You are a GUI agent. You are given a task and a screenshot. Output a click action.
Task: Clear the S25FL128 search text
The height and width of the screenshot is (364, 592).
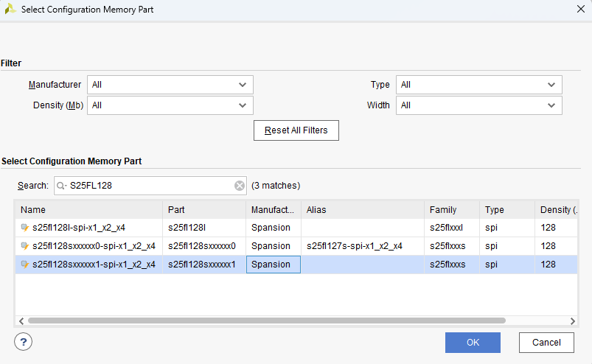240,186
